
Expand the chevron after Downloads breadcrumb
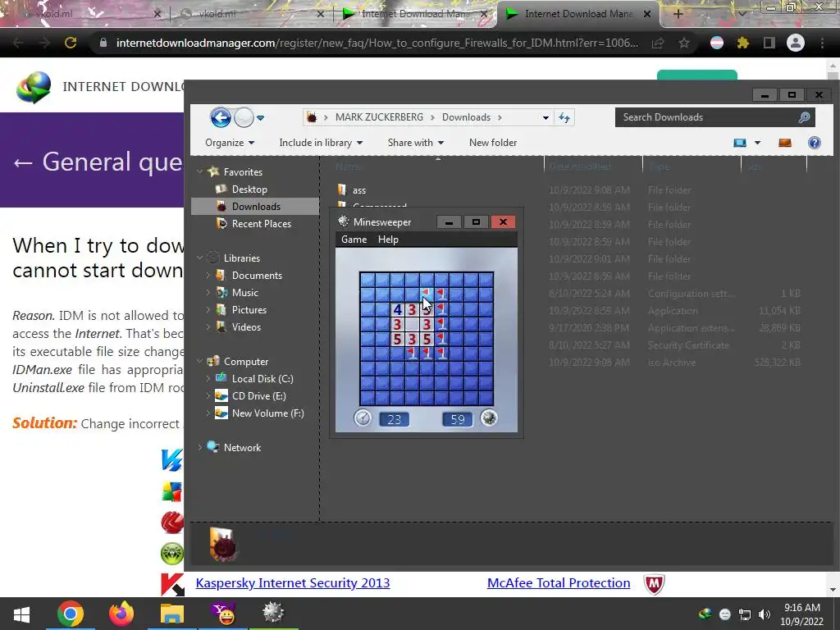(500, 117)
